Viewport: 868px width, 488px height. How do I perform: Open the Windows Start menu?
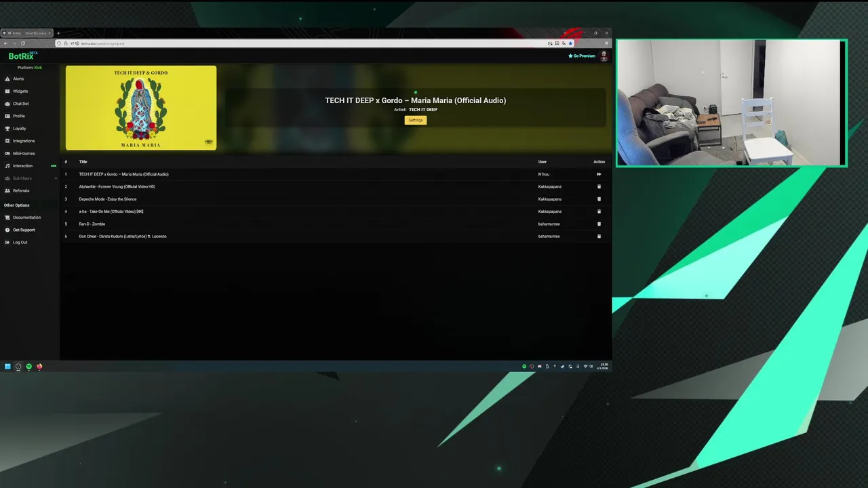pos(7,367)
